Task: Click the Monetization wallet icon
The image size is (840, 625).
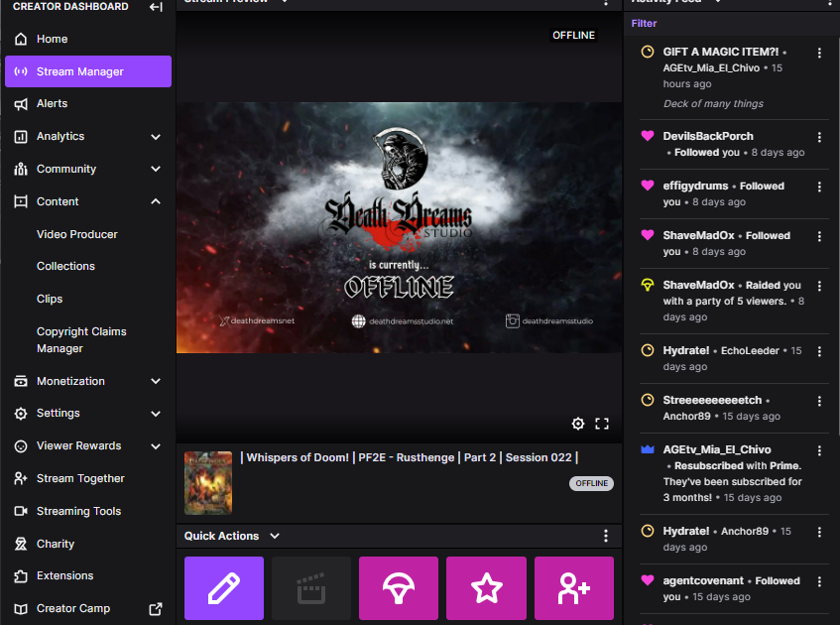Action: 21,381
